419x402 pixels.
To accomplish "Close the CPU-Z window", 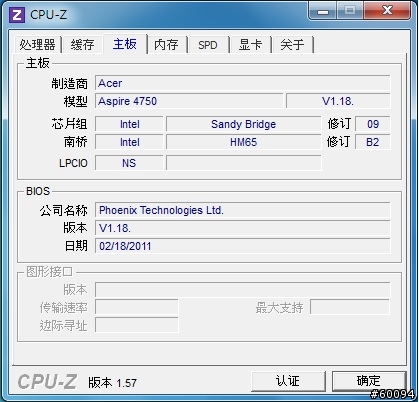I will click(x=387, y=11).
